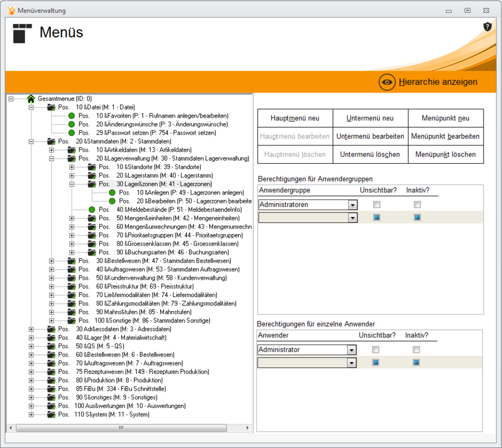Screen dimensions: 502x448
Task: Click Menüpunkt bearbeiten button
Action: point(445,136)
